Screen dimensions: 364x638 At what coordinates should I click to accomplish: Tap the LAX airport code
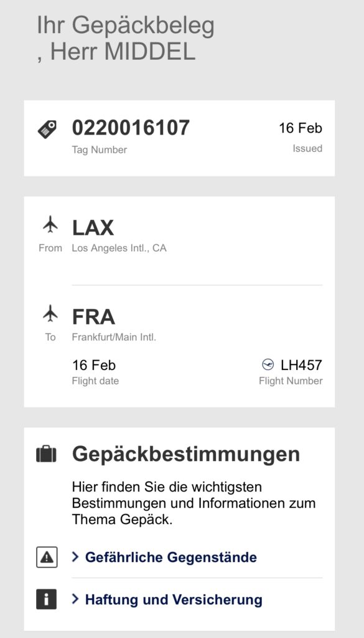93,228
